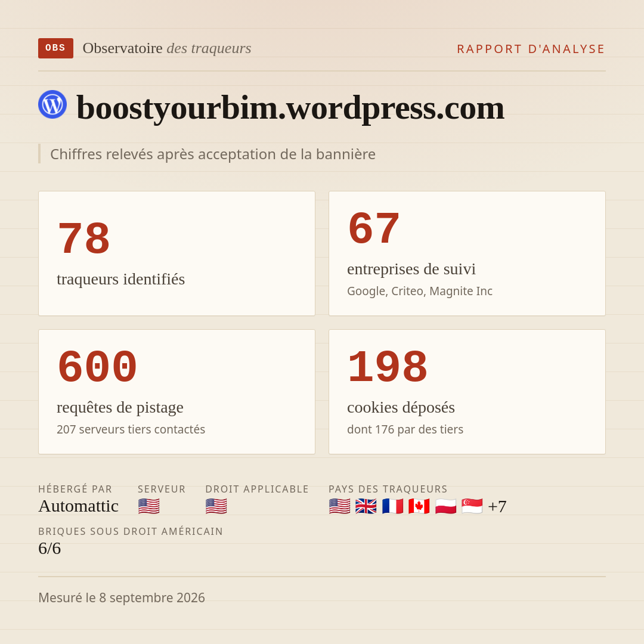Click the 600 requests number
Viewport: 644px width, 644px height.
(97, 367)
